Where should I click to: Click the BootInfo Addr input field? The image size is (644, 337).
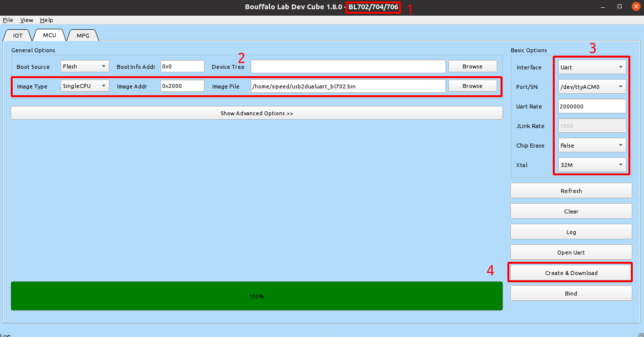click(x=182, y=66)
